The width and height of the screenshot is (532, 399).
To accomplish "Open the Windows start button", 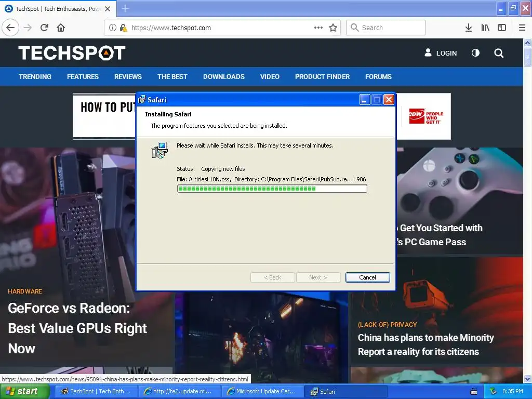I will tap(25, 391).
